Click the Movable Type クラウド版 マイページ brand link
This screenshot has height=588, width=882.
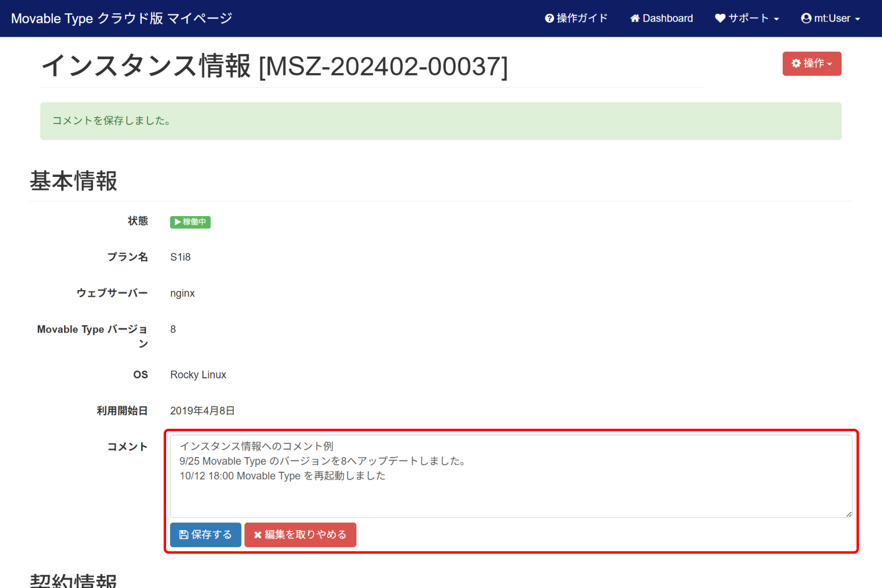tap(122, 19)
